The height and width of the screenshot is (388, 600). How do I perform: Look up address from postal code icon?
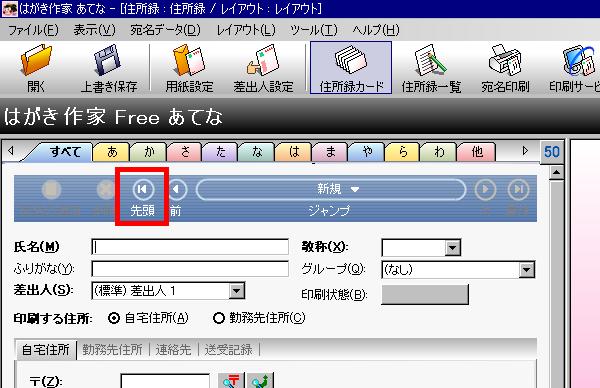click(231, 380)
